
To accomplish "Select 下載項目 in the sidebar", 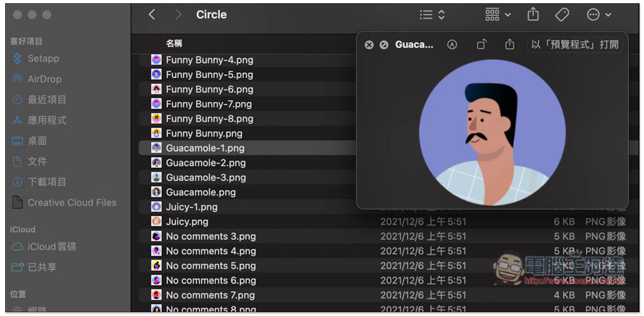I will point(46,182).
